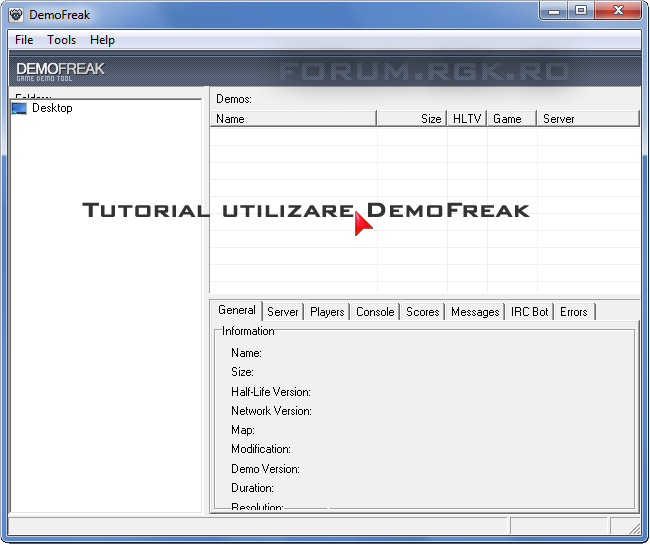Click the 'Modification:' label
Viewport: 650px width, 545px height.
pyautogui.click(x=261, y=449)
